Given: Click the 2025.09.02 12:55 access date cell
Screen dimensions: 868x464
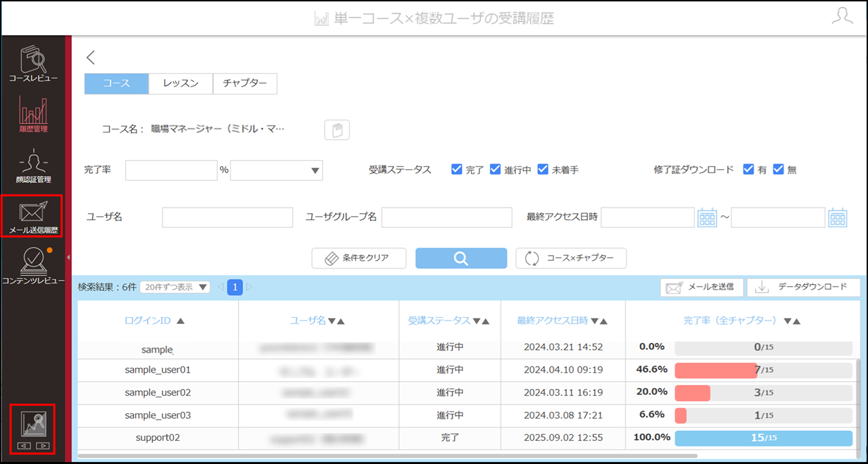Looking at the screenshot, I should click(563, 438).
